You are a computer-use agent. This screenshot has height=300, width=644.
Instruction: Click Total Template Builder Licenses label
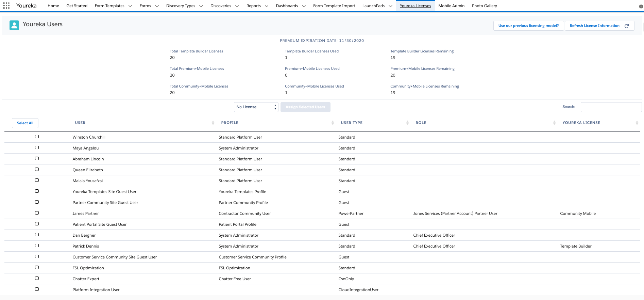[x=197, y=51]
